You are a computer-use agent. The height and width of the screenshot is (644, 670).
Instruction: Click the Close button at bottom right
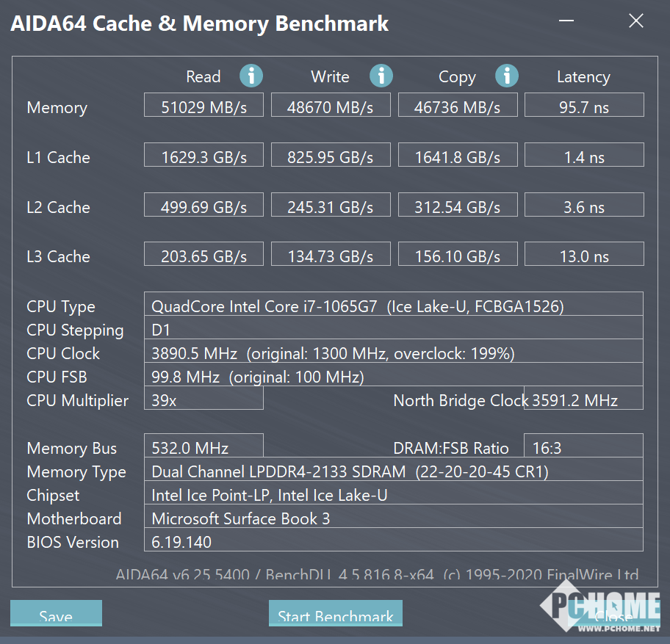pyautogui.click(x=613, y=615)
